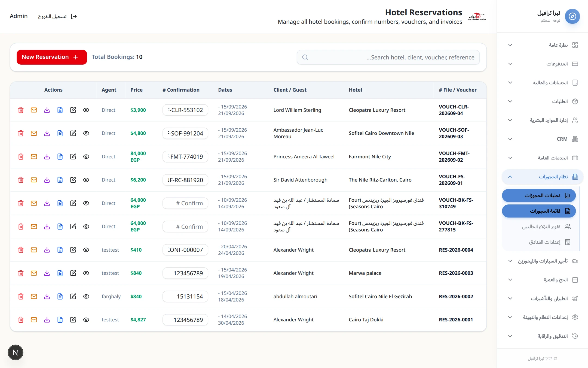588x368 pixels.
Task: View reservation RES-2026-0002 eye icon
Action: coord(86,297)
